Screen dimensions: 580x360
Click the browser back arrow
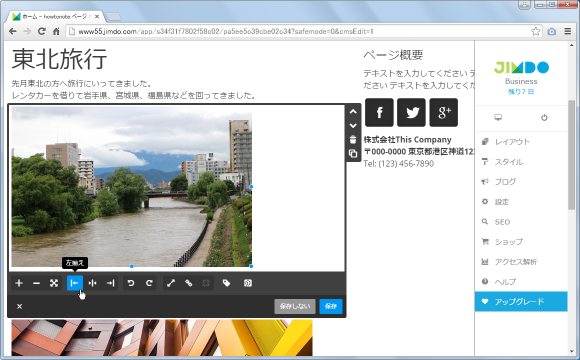[x=13, y=31]
